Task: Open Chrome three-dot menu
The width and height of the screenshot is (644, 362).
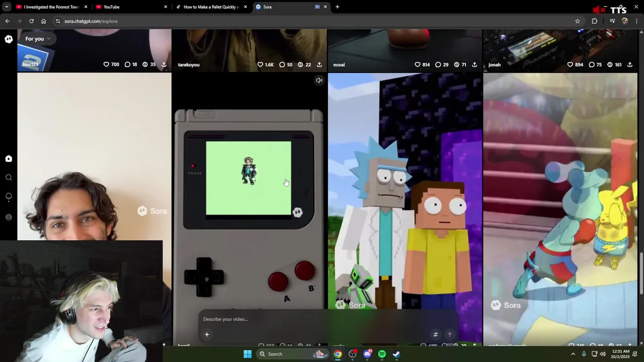Action: pos(637,21)
